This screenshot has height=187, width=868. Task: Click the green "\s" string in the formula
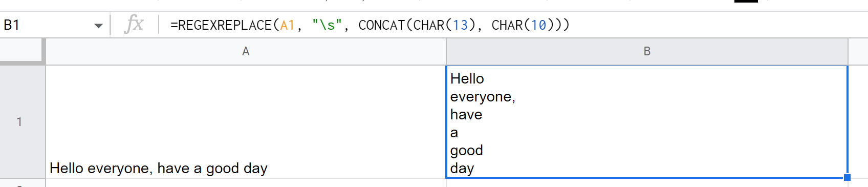tap(327, 25)
